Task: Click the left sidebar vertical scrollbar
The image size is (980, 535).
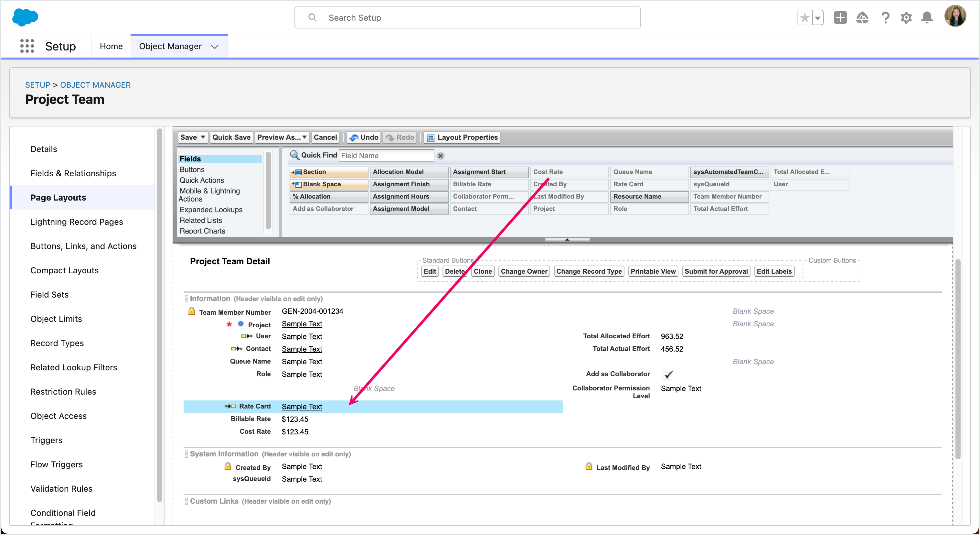Action: (159, 316)
